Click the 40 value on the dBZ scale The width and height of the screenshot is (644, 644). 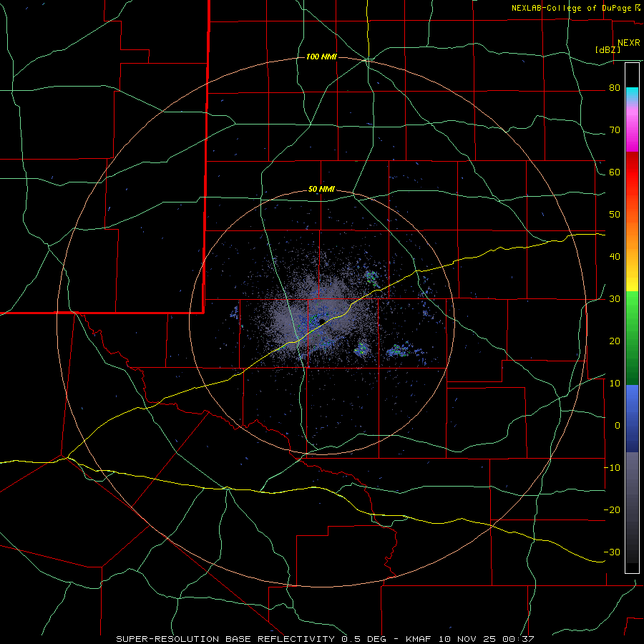(615, 257)
